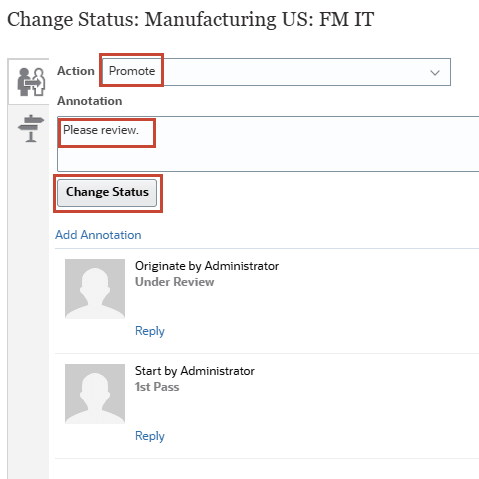This screenshot has width=479, height=479.
Task: Open the Change Status people-arrow tab icon
Action: pyautogui.click(x=31, y=82)
